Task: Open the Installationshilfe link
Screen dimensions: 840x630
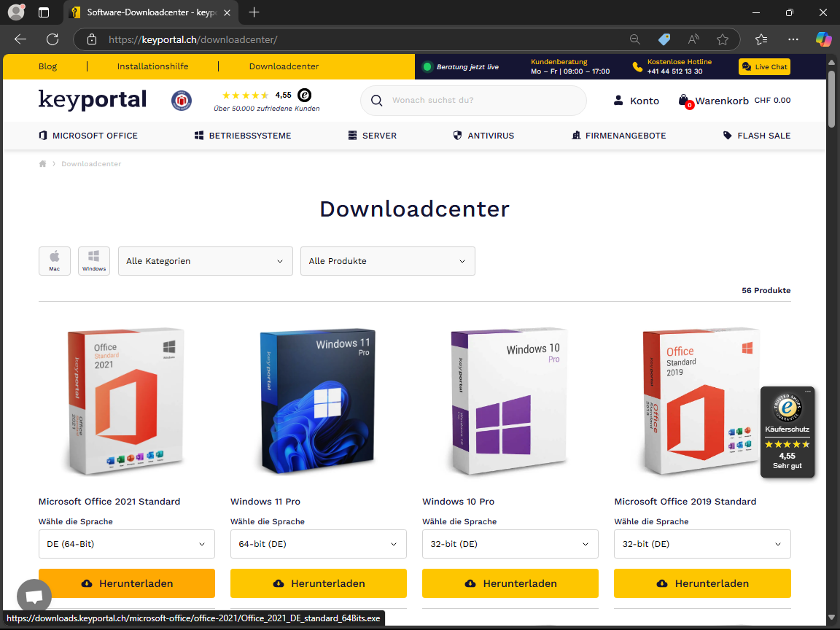Action: click(x=152, y=66)
